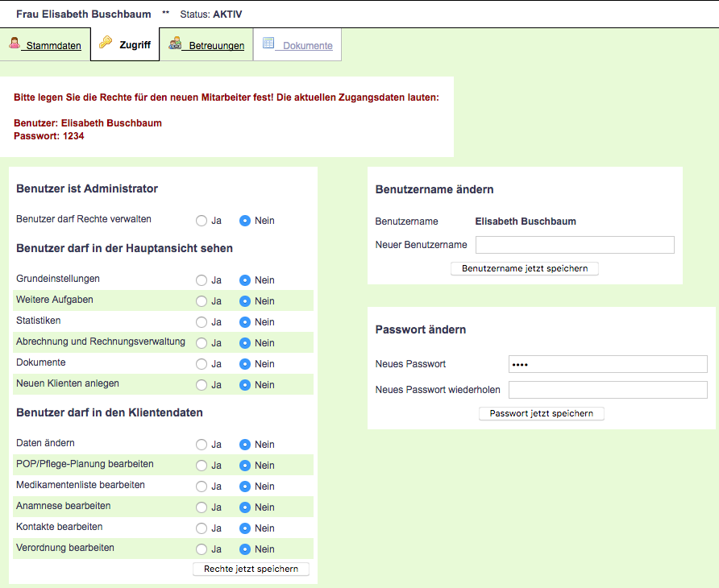Open the Stammdaten tab
The height and width of the screenshot is (588, 719).
point(53,46)
